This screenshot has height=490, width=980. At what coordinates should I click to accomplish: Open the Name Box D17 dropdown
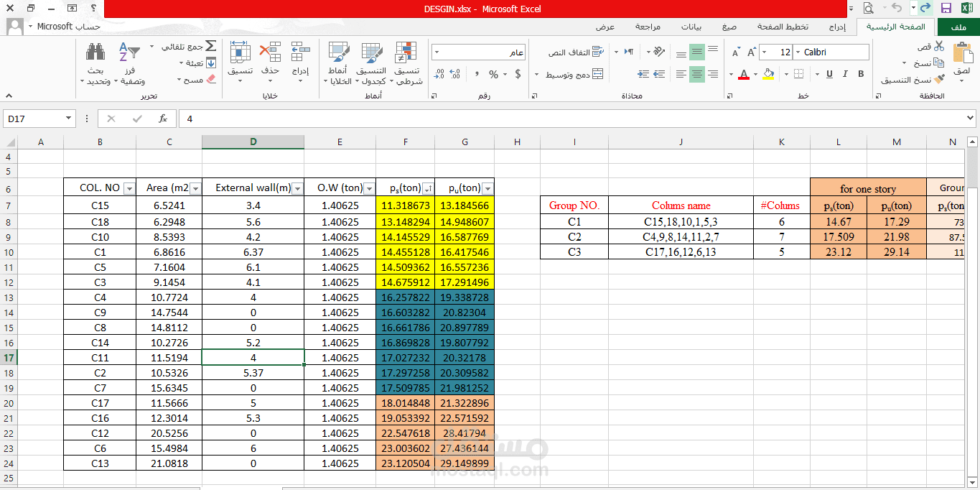[x=69, y=119]
